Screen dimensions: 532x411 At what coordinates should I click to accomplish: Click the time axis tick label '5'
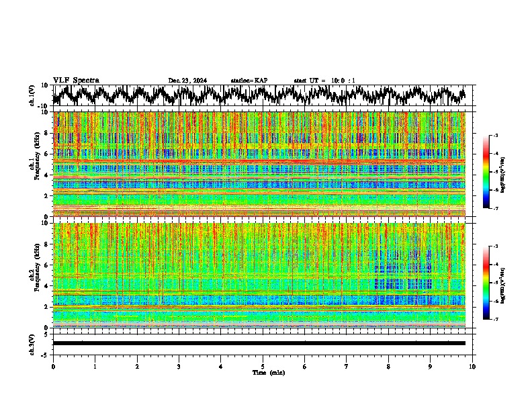(x=263, y=367)
